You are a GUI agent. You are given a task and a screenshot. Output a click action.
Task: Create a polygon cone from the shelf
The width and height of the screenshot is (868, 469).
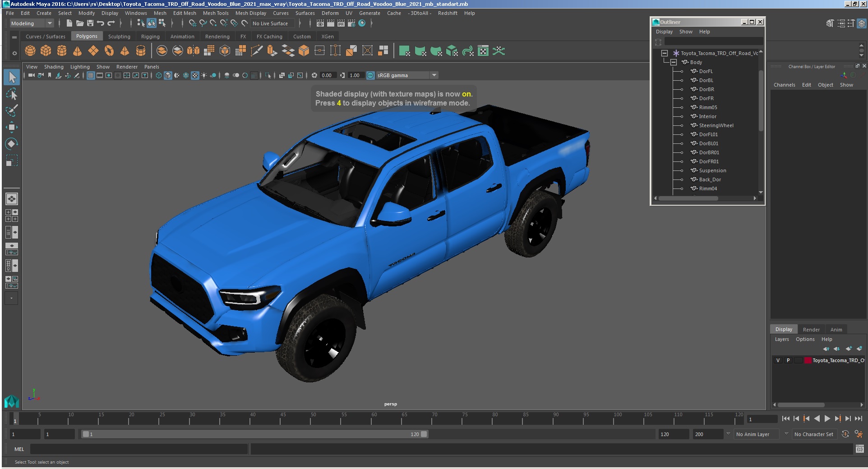[78, 51]
